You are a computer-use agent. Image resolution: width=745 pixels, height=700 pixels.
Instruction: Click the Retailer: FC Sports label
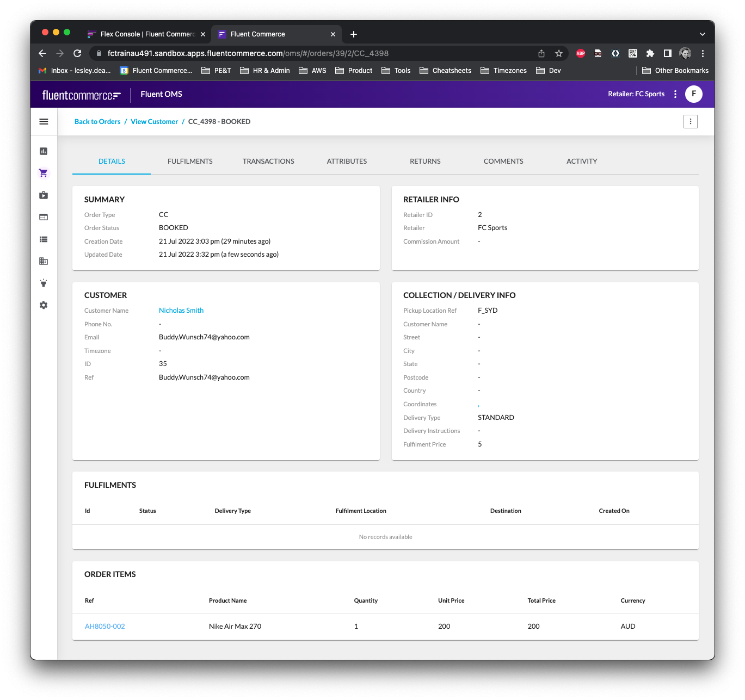[636, 94]
